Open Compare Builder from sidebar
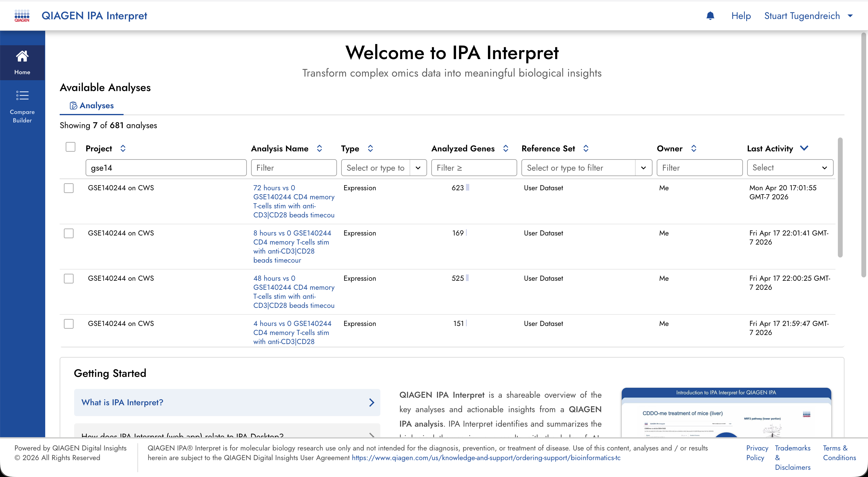 coord(22,106)
